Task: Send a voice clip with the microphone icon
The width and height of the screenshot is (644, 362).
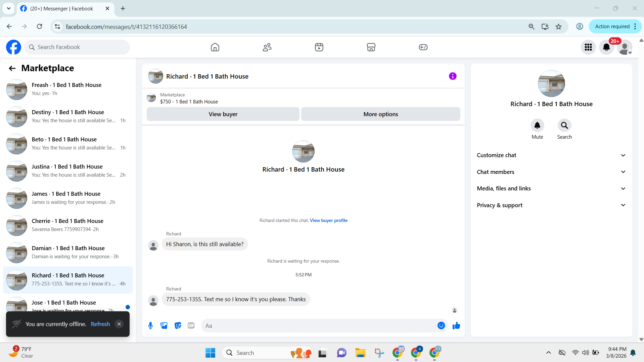Action: [150, 325]
